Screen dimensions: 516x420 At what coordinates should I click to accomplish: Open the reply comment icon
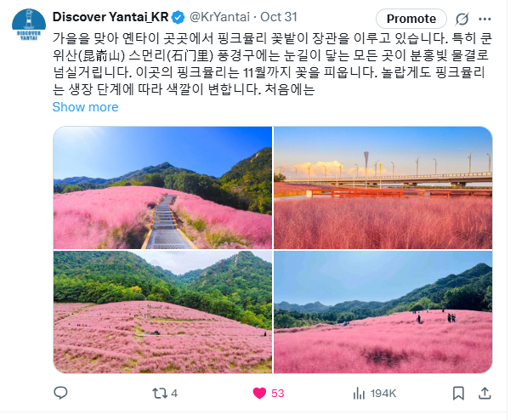coord(60,393)
